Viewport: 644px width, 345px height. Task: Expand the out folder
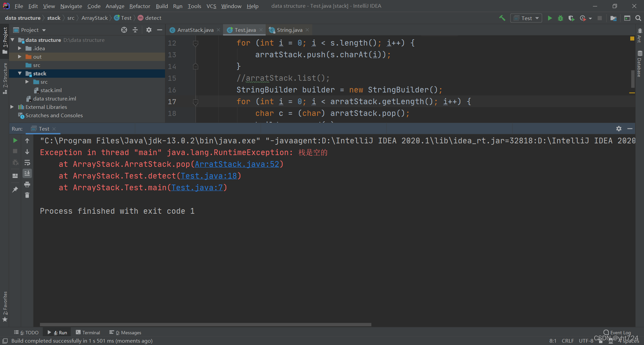19,57
